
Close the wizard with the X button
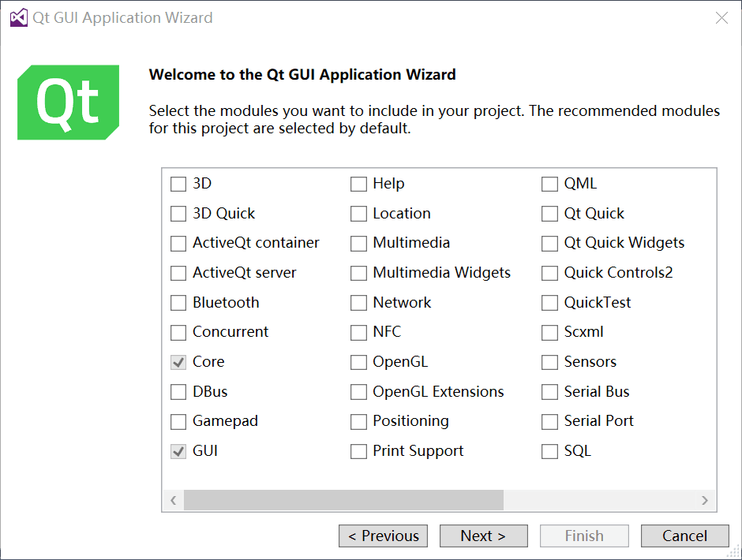coord(721,17)
